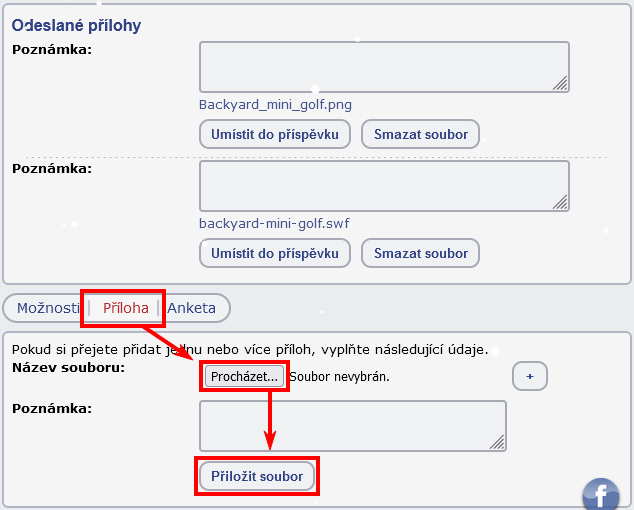Focus the note field for Backyard_mini_golf.png
Image resolution: width=634 pixels, height=510 pixels.
[x=384, y=67]
